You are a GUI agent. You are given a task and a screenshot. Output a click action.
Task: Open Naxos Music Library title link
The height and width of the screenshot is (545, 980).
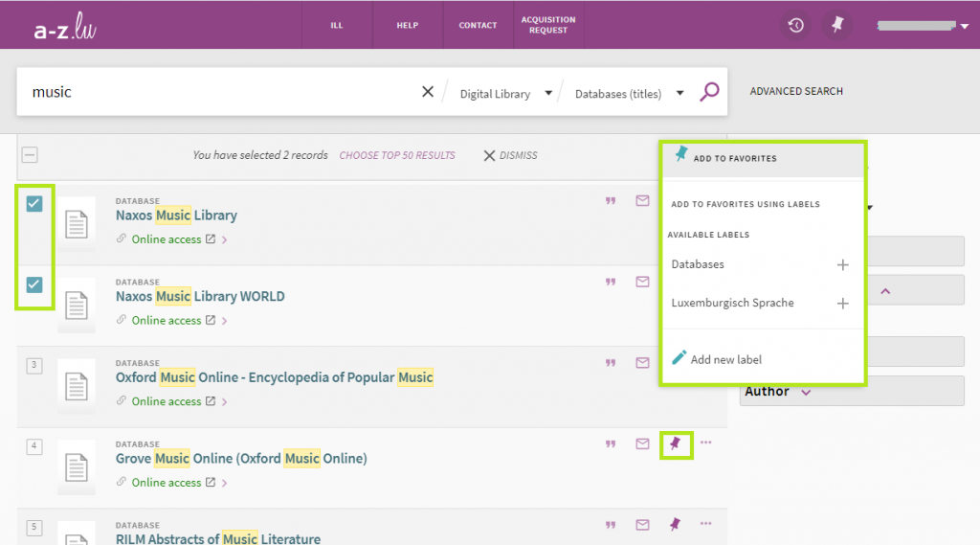pyautogui.click(x=176, y=216)
